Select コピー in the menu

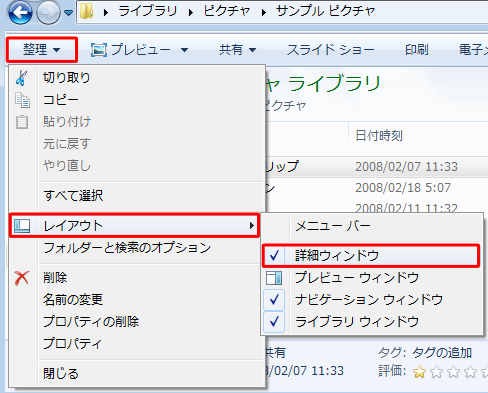(x=137, y=100)
